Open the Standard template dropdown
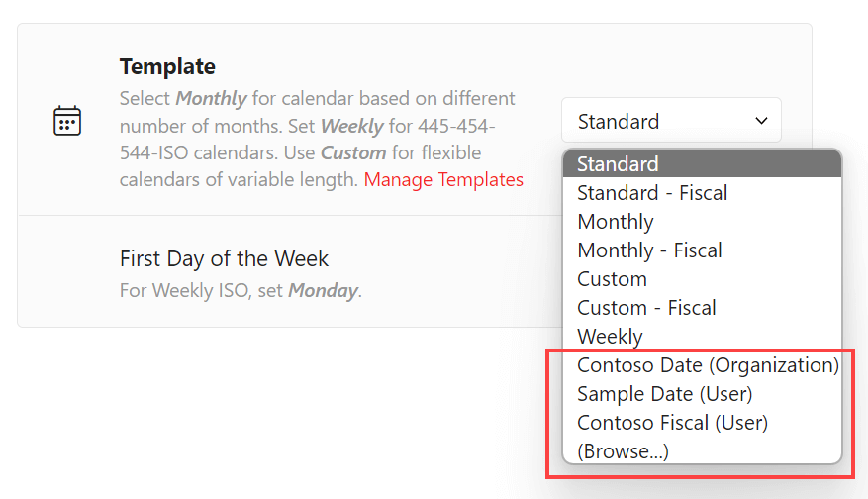 [x=671, y=120]
